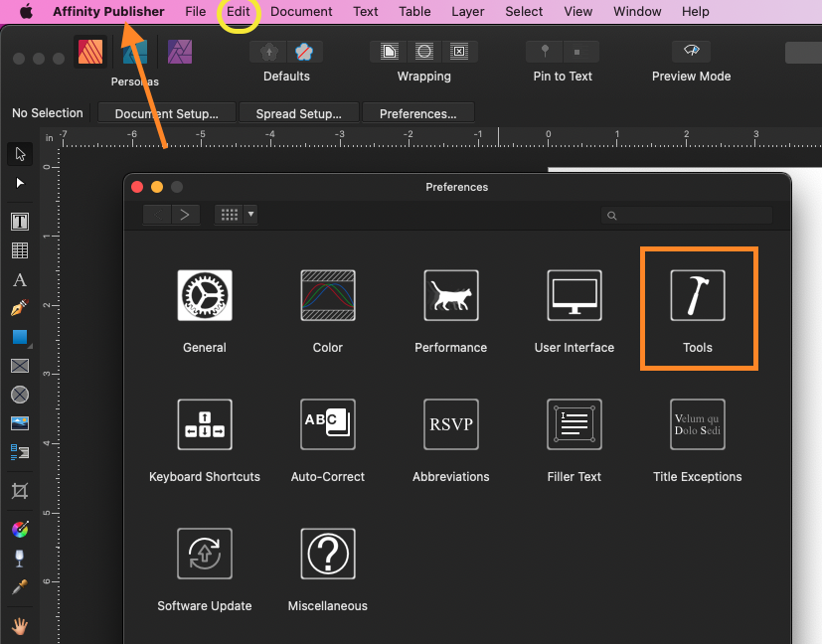
Task: Open Auto-Correct preferences
Action: [328, 424]
